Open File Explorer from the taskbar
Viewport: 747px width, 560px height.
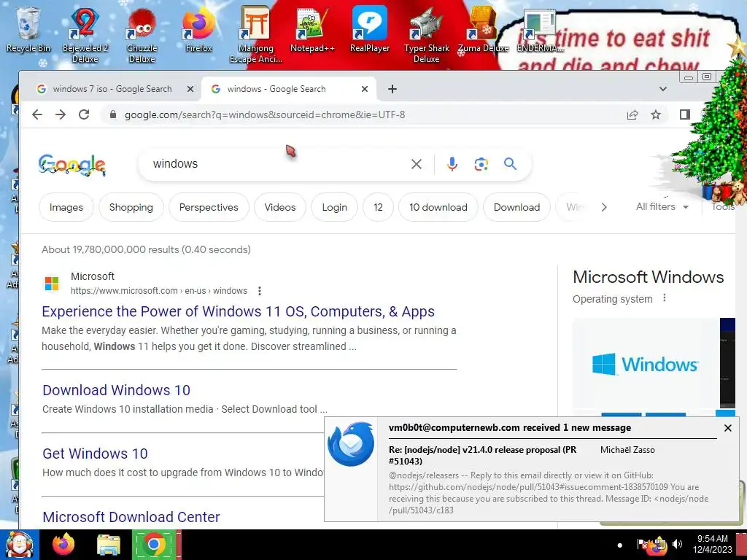pyautogui.click(x=109, y=545)
